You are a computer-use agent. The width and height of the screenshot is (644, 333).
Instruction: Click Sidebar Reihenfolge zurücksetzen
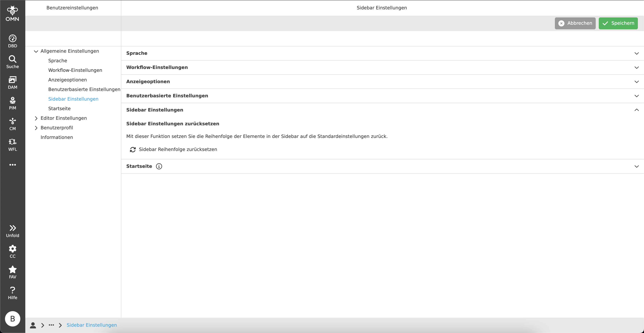[x=173, y=149]
